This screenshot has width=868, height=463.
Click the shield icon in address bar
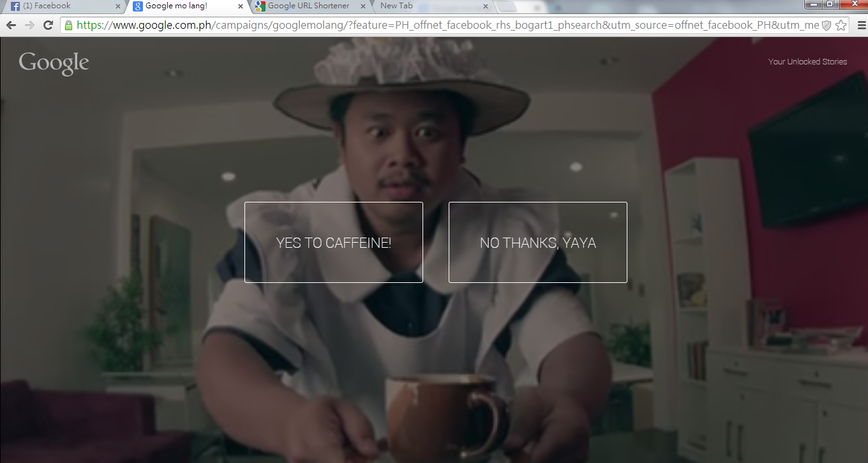(826, 26)
